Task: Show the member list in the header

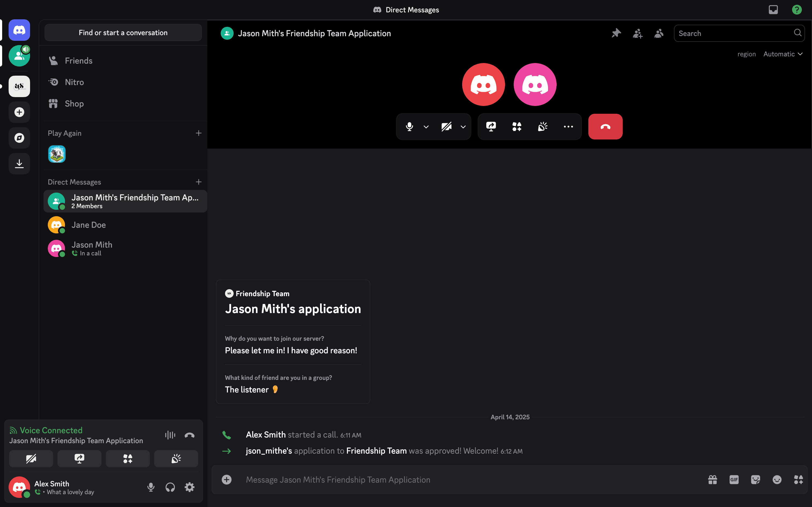Action: point(659,33)
